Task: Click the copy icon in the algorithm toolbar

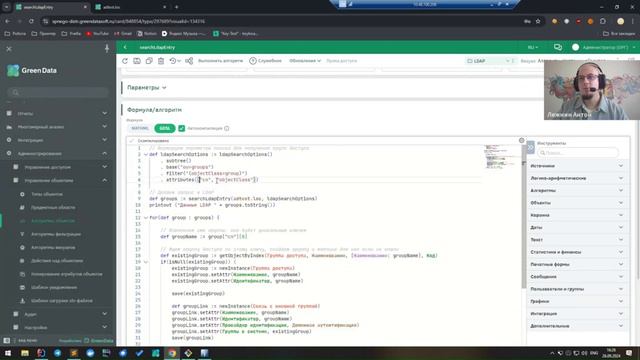Action: 149,61
